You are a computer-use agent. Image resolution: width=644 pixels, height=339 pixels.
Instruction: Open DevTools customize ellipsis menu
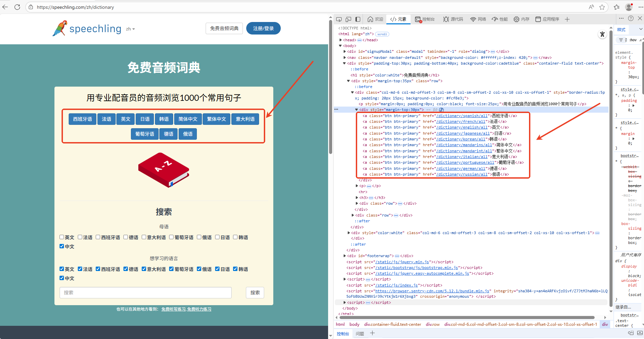[621, 18]
